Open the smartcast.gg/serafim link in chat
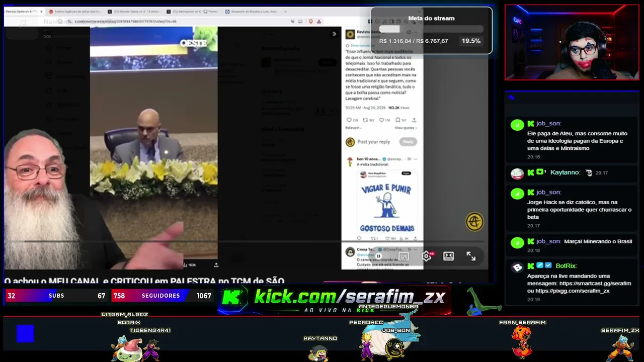Viewport: 644px width, 362px height. pyautogui.click(x=595, y=284)
